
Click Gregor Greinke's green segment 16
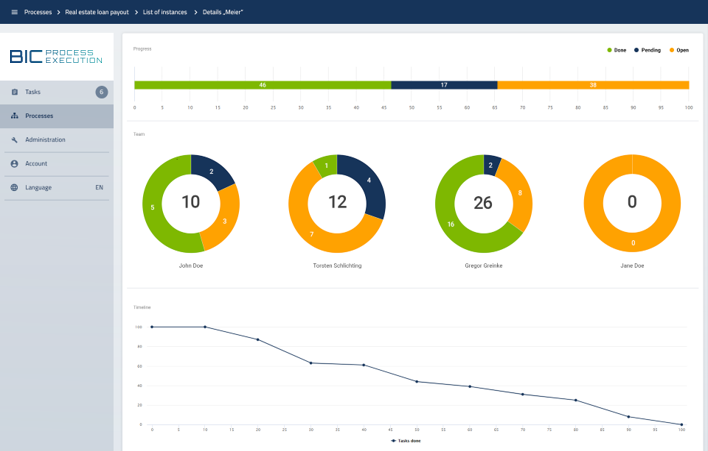click(451, 224)
